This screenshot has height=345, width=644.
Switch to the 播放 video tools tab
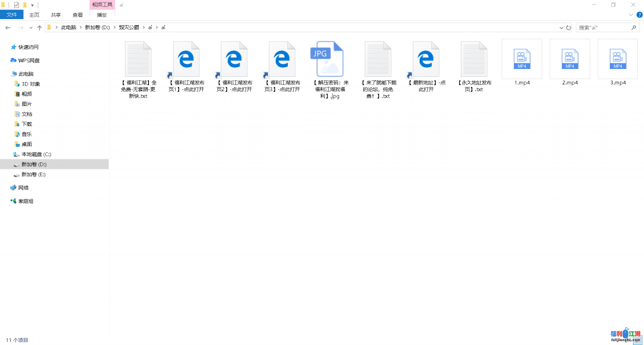(102, 15)
